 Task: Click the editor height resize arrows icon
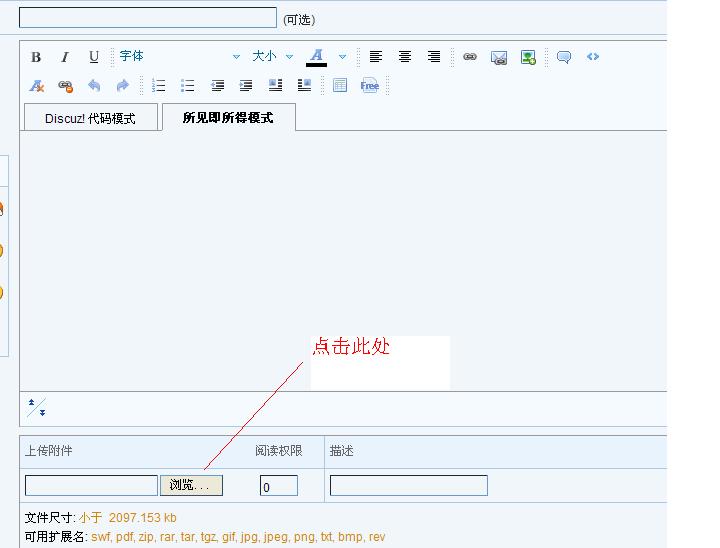pyautogui.click(x=37, y=407)
